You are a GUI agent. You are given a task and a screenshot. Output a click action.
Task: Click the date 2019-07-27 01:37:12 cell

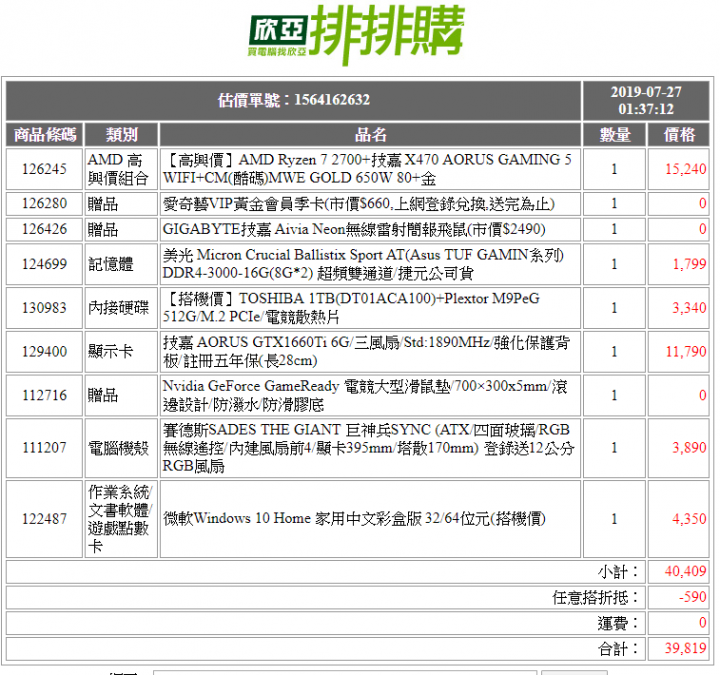coord(646,100)
